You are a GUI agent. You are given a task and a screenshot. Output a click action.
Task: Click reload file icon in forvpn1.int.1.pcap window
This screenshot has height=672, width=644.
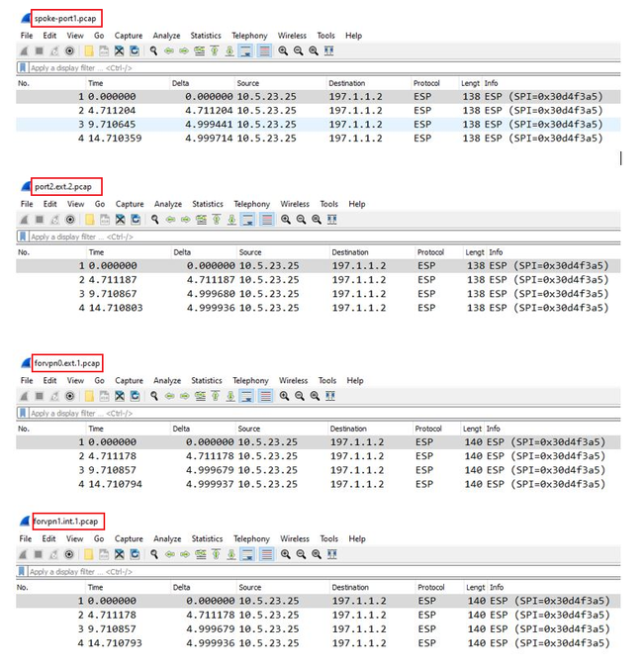(x=135, y=554)
